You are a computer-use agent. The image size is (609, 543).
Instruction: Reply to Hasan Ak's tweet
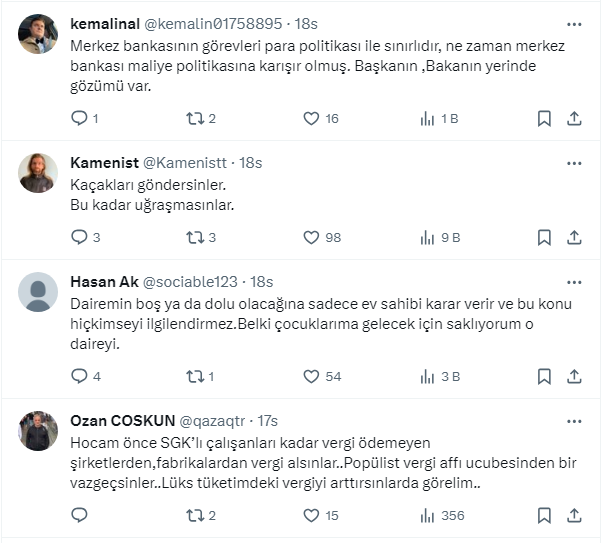click(x=81, y=376)
